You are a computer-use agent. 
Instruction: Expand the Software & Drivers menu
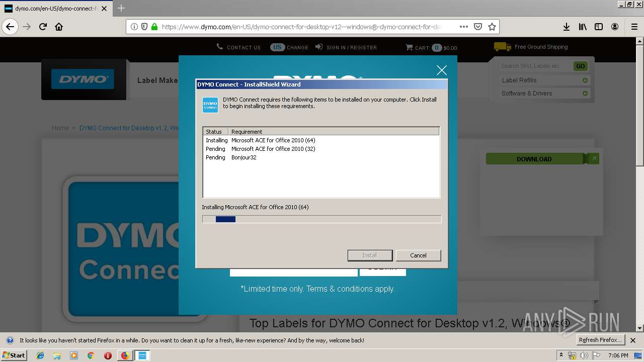point(544,94)
